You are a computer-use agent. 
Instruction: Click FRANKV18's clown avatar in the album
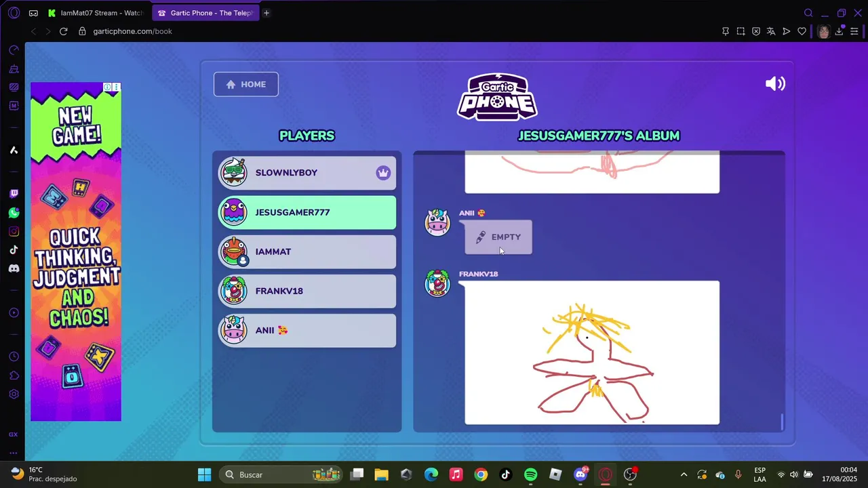point(437,283)
